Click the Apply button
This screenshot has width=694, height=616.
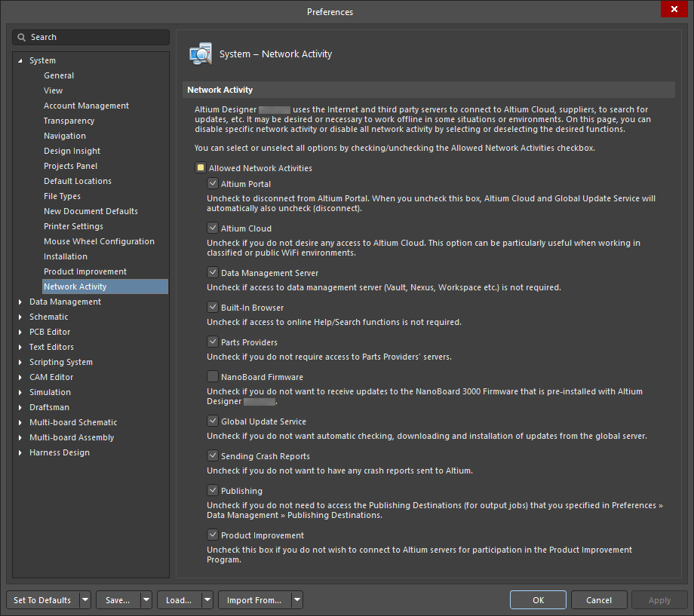pyautogui.click(x=659, y=600)
